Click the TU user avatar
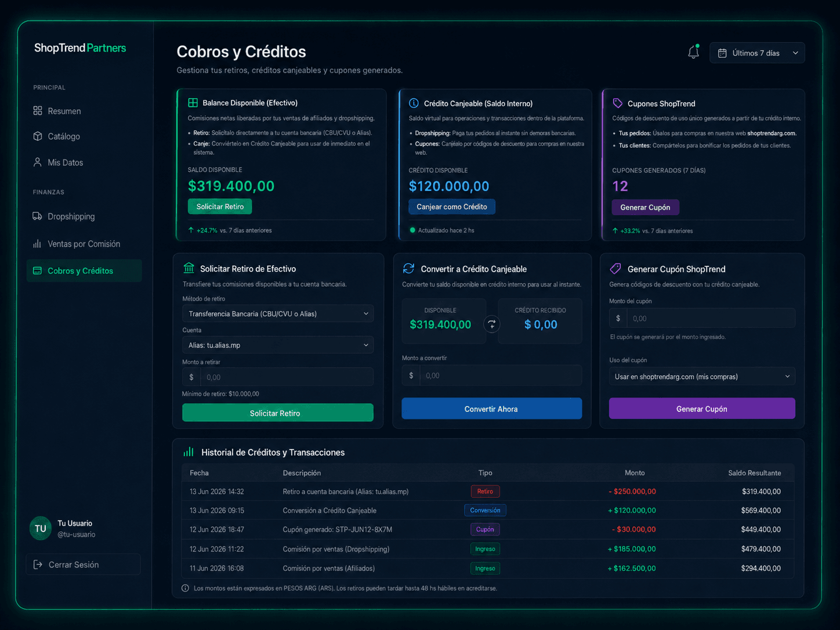The height and width of the screenshot is (630, 840). click(x=41, y=528)
